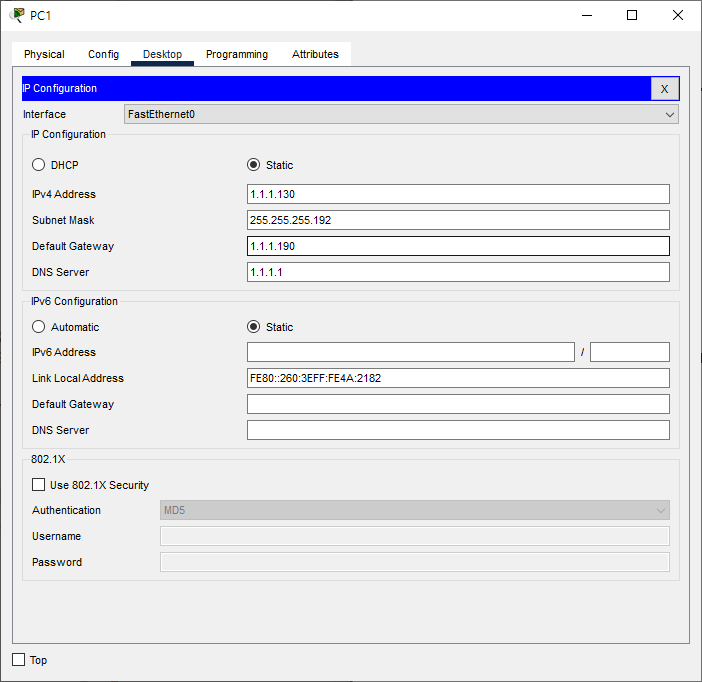This screenshot has width=702, height=682.
Task: Open the Attributes tab
Action: pyautogui.click(x=315, y=54)
